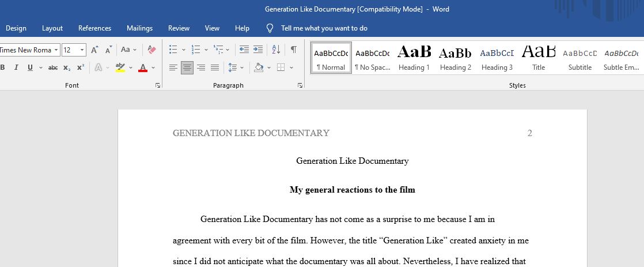Apply the Subtle Emphasis style
644x267 pixels.
(621, 58)
